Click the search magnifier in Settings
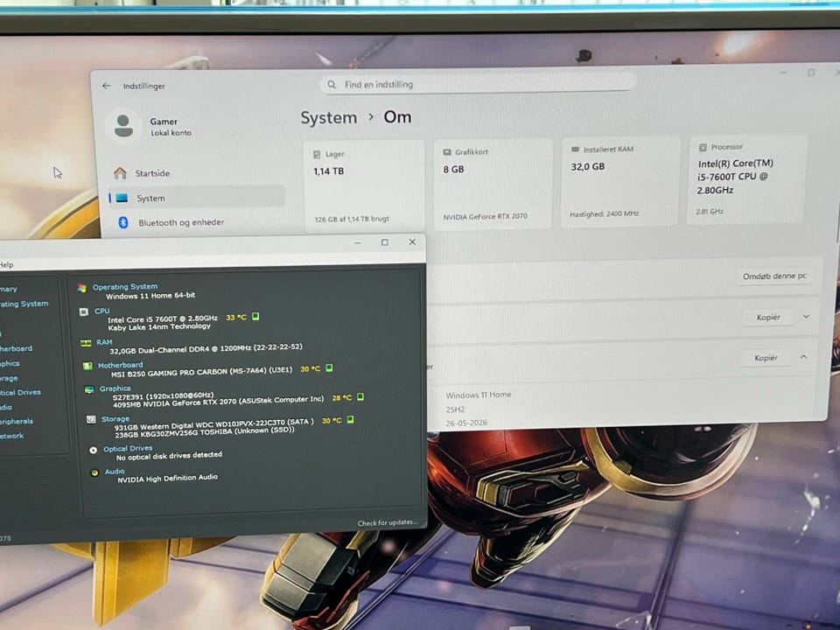The width and height of the screenshot is (840, 630). click(x=332, y=85)
